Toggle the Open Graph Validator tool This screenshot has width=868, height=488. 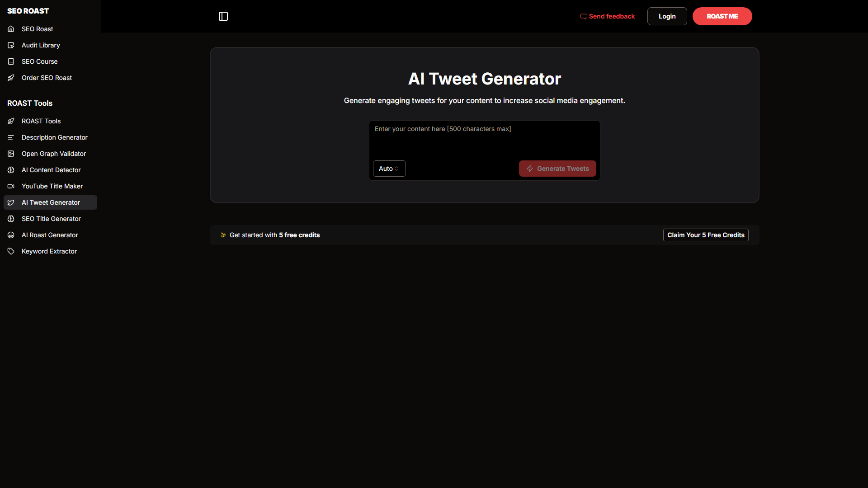54,154
